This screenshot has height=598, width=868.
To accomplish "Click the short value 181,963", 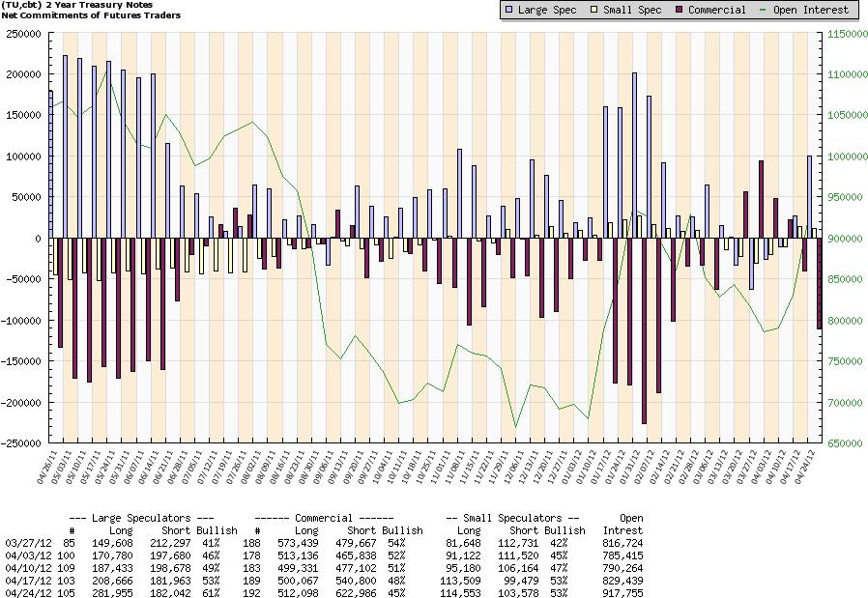I will [170, 581].
